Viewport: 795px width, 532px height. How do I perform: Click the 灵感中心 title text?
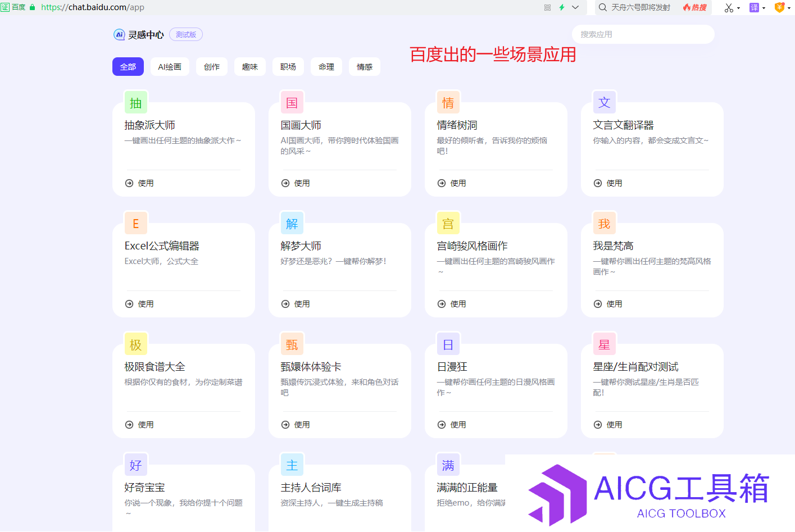click(146, 35)
